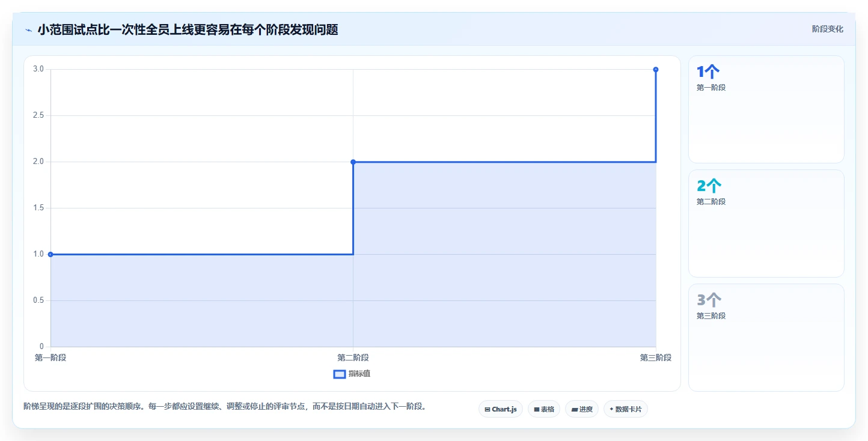Click the icon in the Chart.js tag

(487, 409)
